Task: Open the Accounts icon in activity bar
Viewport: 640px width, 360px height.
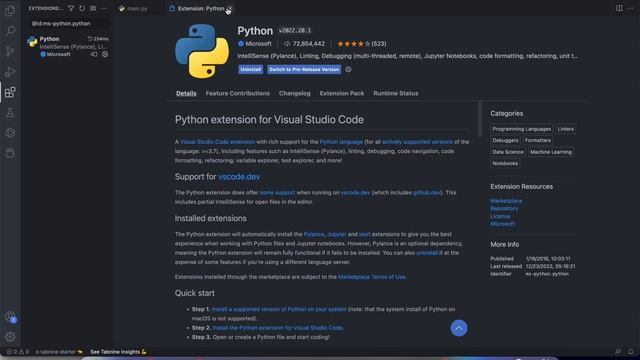Action: click(10, 317)
